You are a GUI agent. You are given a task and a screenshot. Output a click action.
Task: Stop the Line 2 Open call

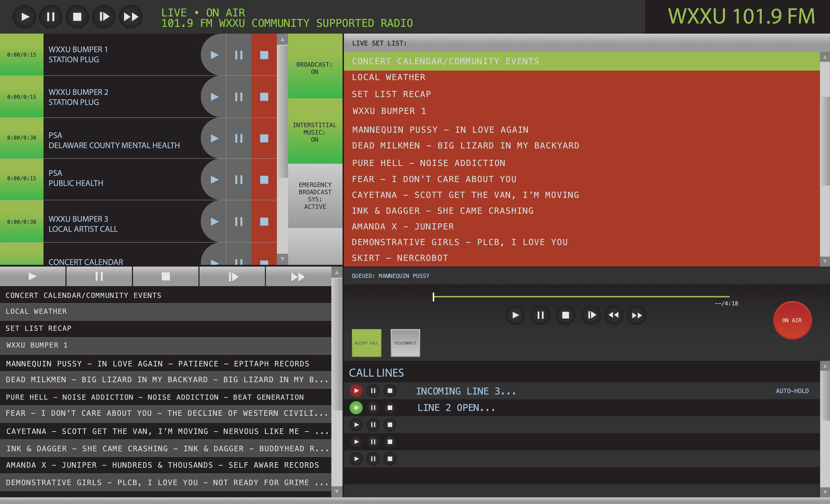pos(390,408)
